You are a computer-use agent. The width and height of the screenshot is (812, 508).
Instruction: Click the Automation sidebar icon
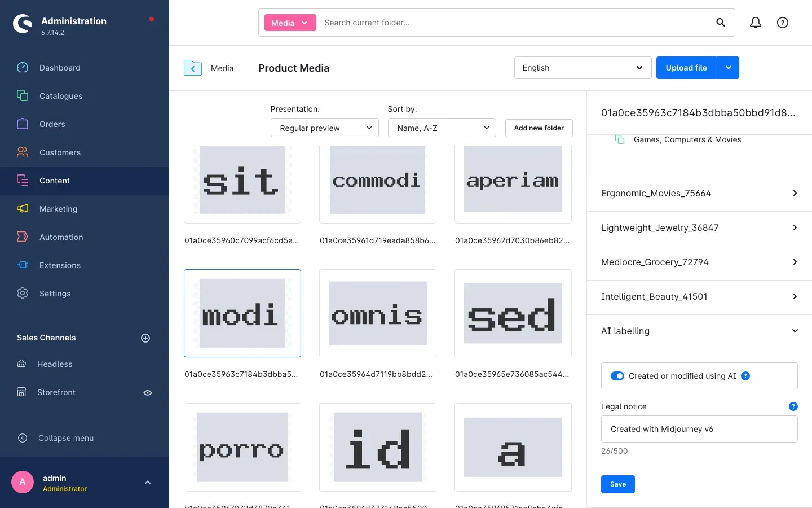[x=23, y=237]
